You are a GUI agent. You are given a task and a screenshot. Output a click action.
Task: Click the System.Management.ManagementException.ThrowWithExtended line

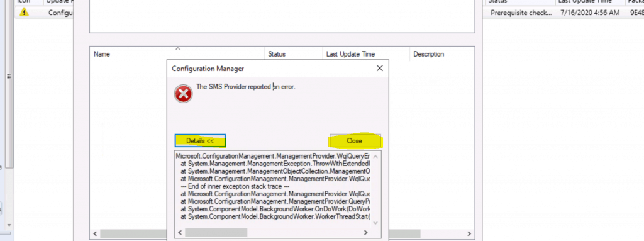pyautogui.click(x=275, y=164)
